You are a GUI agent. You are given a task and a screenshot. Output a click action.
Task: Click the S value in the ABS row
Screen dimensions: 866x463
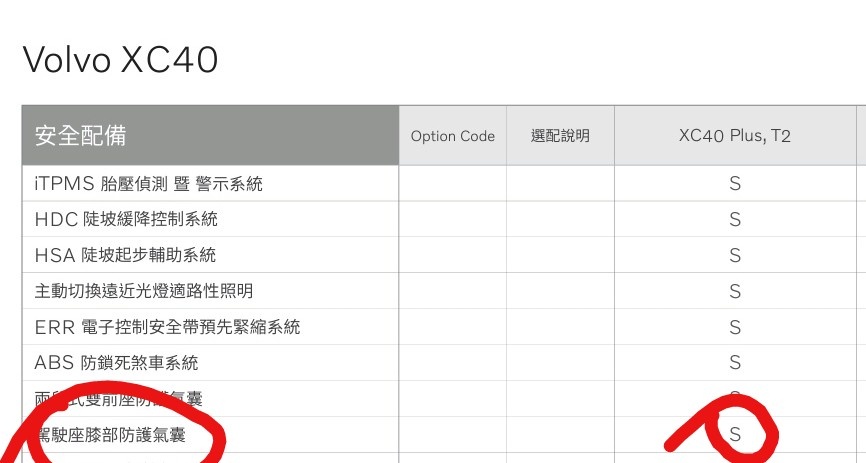coord(735,362)
